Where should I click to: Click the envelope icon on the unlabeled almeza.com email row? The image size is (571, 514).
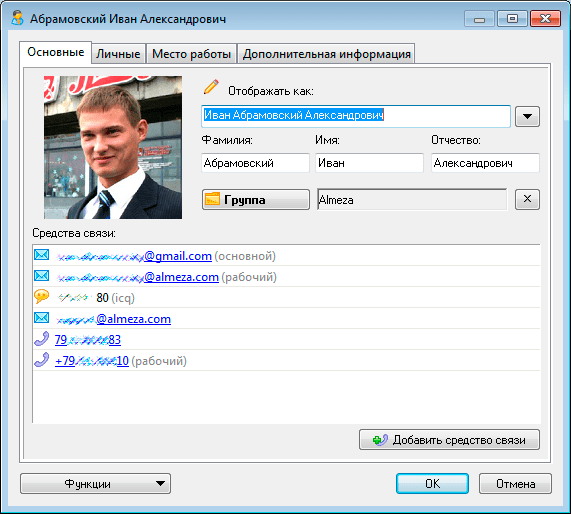coord(42,318)
